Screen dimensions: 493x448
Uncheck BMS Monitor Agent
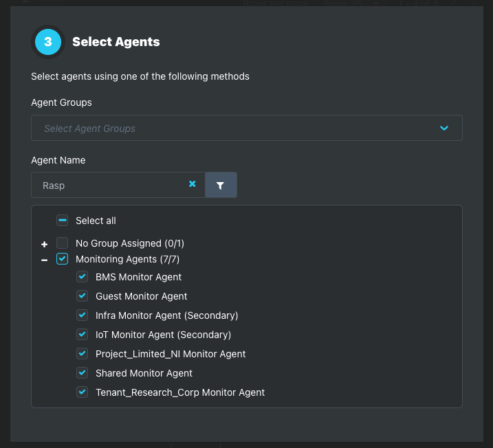point(82,277)
